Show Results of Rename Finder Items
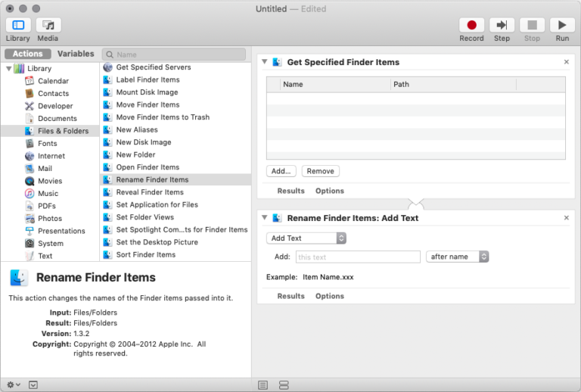The width and height of the screenshot is (581, 392). [290, 296]
